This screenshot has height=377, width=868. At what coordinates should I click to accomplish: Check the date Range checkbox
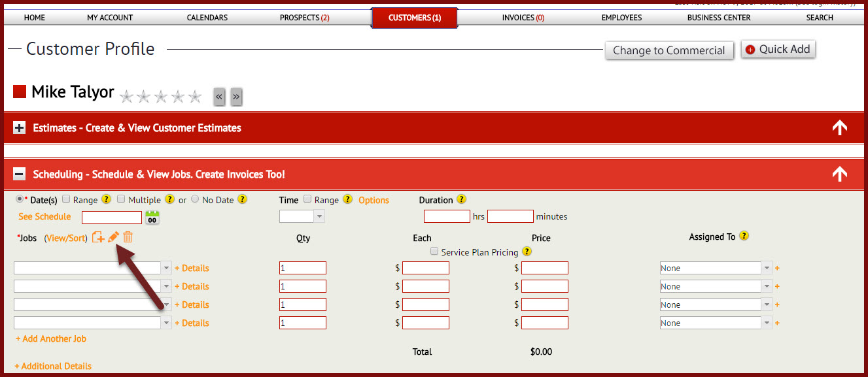(66, 199)
